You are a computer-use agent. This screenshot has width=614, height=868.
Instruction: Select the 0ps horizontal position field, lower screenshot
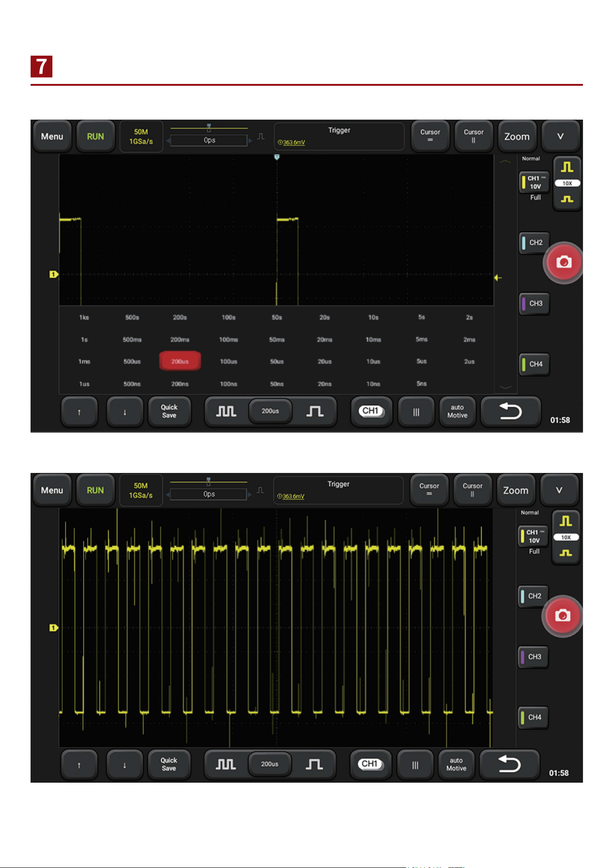pos(209,494)
